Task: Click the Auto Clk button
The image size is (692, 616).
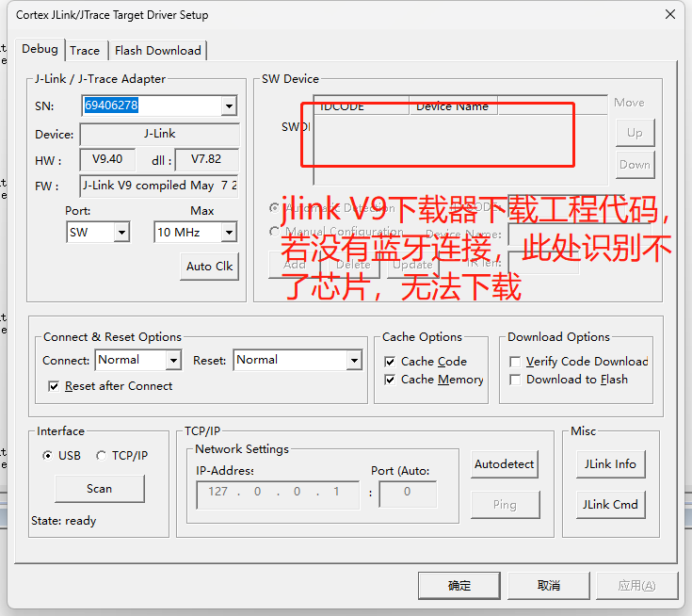Action: point(209,267)
